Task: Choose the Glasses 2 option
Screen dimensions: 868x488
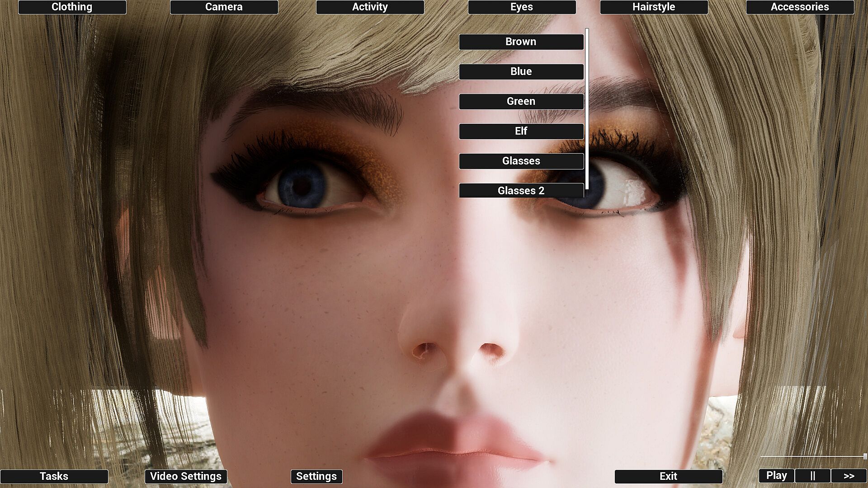Action: pos(521,191)
